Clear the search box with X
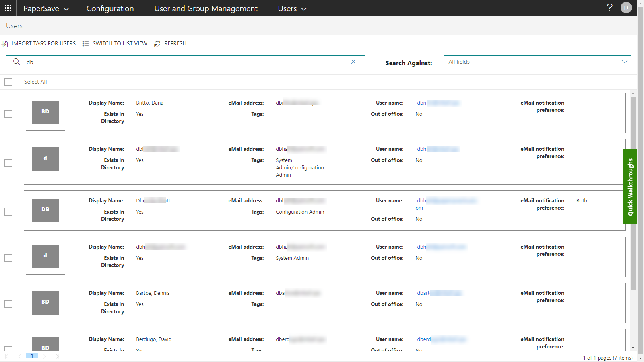The image size is (644, 362). point(353,62)
